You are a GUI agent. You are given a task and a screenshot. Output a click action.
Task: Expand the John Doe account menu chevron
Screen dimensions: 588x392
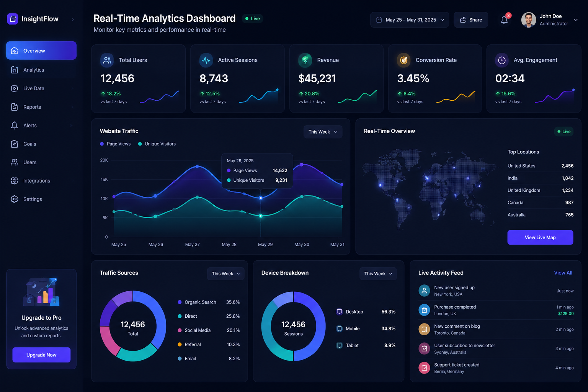(575, 20)
